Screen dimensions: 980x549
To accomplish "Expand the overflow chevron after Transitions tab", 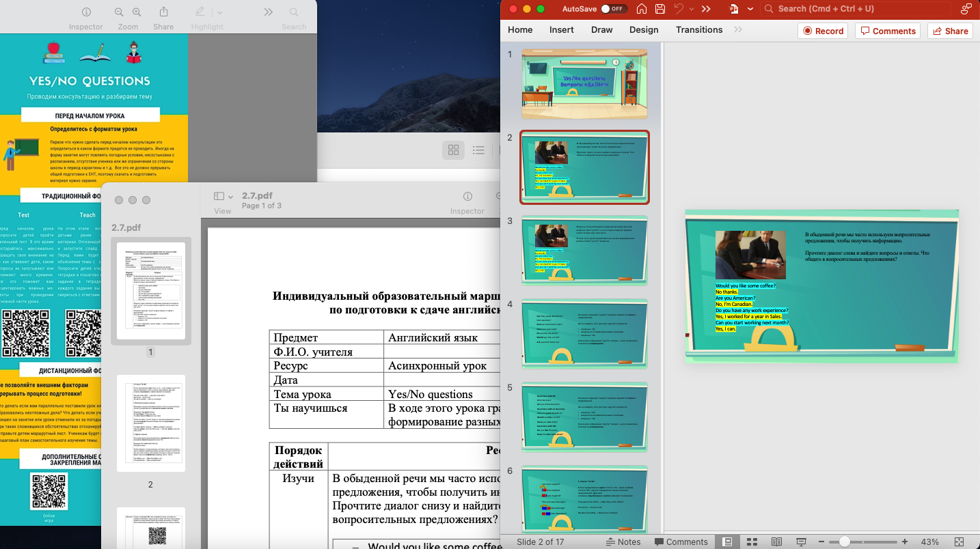I will (x=737, y=30).
